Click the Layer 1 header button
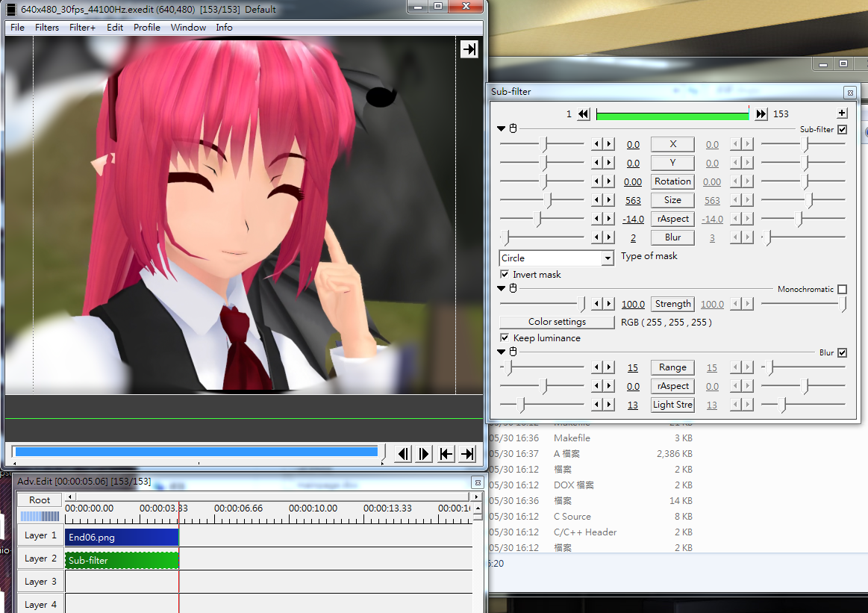Image resolution: width=868 pixels, height=613 pixels. [40, 535]
